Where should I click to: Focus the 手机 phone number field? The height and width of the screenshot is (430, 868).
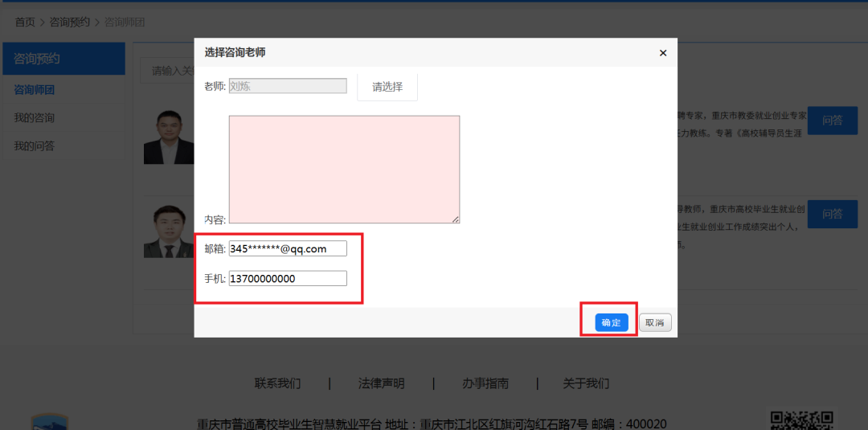288,279
